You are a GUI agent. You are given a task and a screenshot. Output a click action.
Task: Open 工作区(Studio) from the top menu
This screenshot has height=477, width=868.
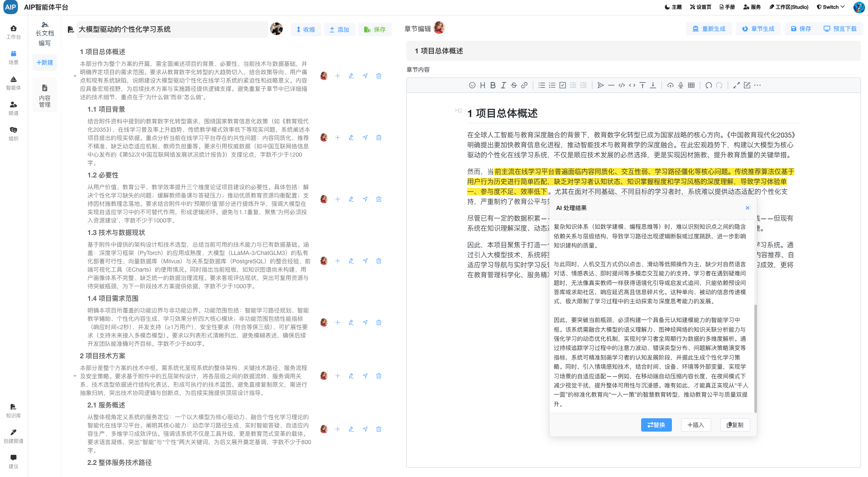tap(788, 7)
